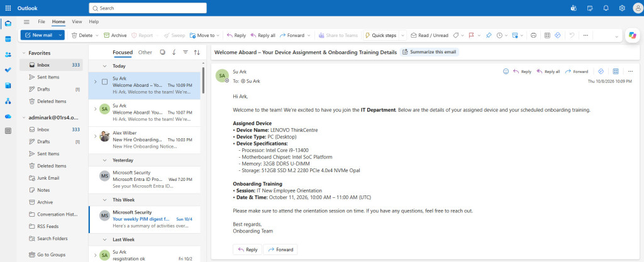Image resolution: width=644 pixels, height=262 pixels.
Task: Open the To Do app in sidebar
Action: pos(8,70)
